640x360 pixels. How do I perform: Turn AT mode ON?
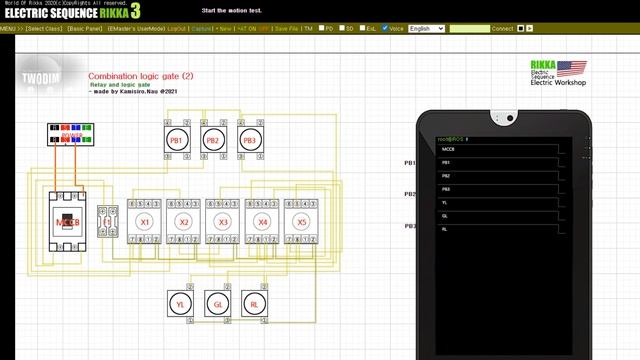point(253,29)
